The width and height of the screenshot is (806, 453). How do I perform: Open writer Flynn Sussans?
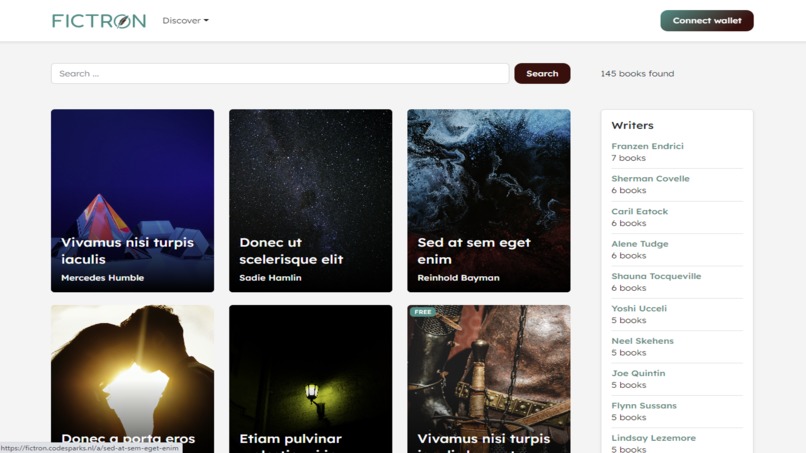(x=644, y=406)
